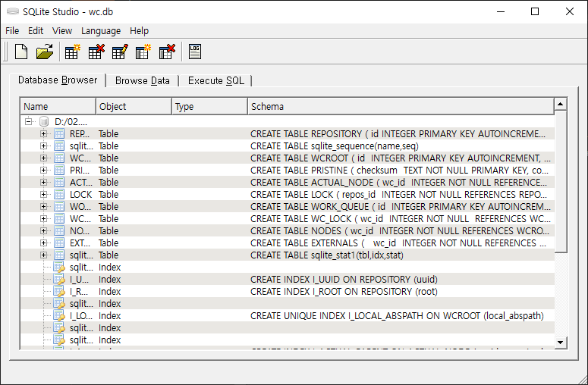The image size is (588, 385).
Task: Switch to the Browse Data tab
Action: pyautogui.click(x=143, y=80)
